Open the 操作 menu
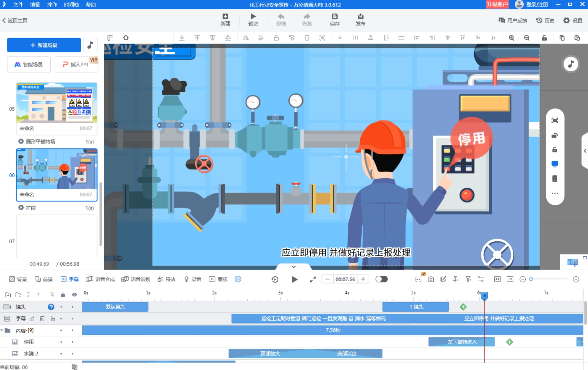This screenshot has width=588, height=370. [52, 5]
